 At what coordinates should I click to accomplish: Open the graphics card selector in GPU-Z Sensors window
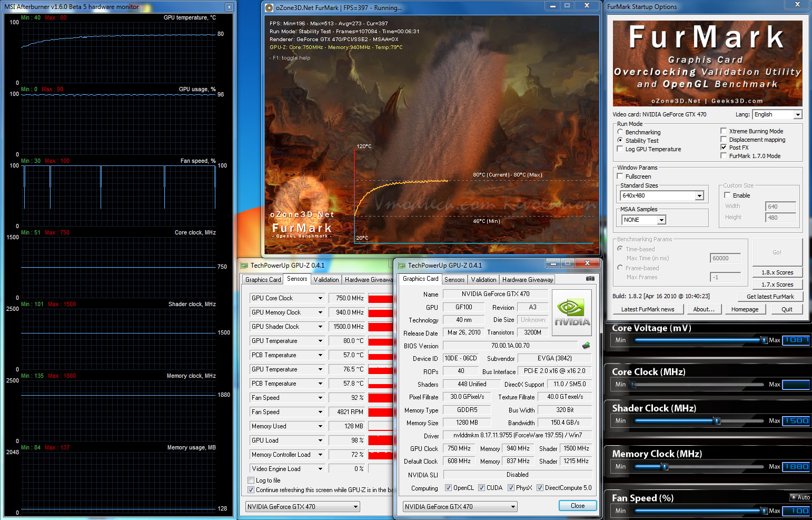coord(303,507)
